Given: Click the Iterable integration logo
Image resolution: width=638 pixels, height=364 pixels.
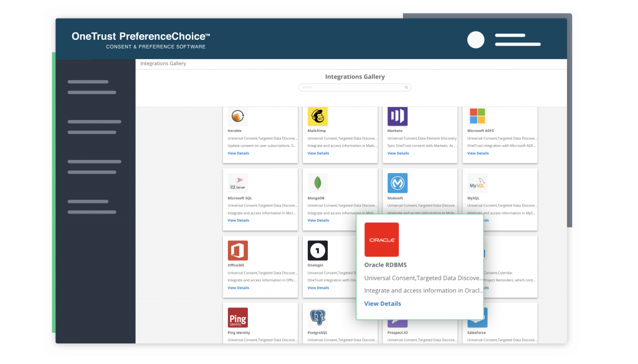Looking at the screenshot, I should click(x=237, y=116).
